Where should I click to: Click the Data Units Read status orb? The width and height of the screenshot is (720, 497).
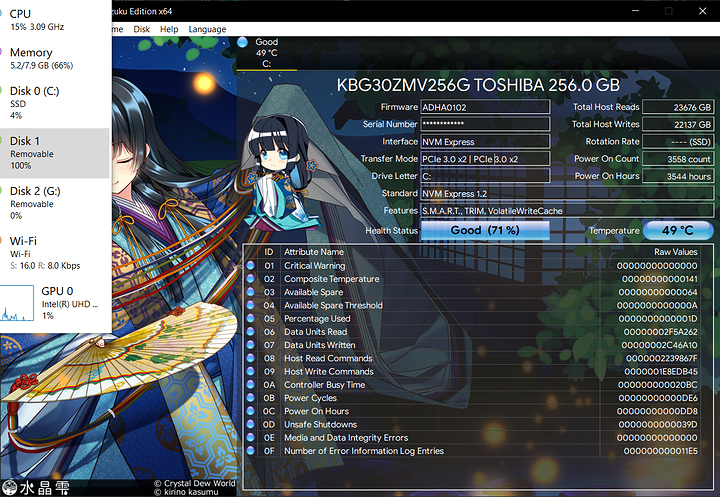pos(250,331)
